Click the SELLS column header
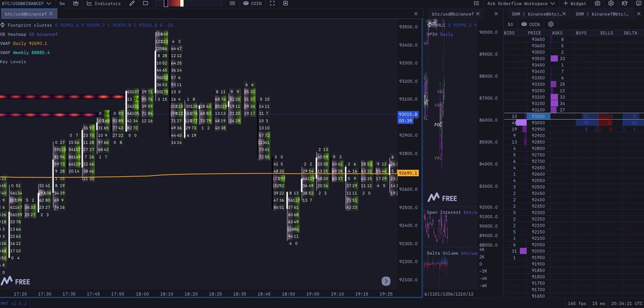644x308 pixels. point(606,33)
